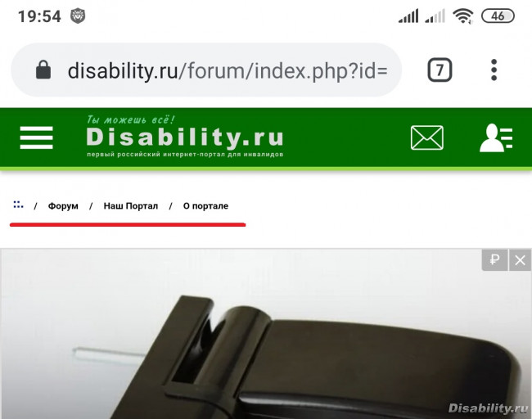Tap the shield icon in status bar
Image resolution: width=532 pixels, height=419 pixels.
click(x=78, y=16)
